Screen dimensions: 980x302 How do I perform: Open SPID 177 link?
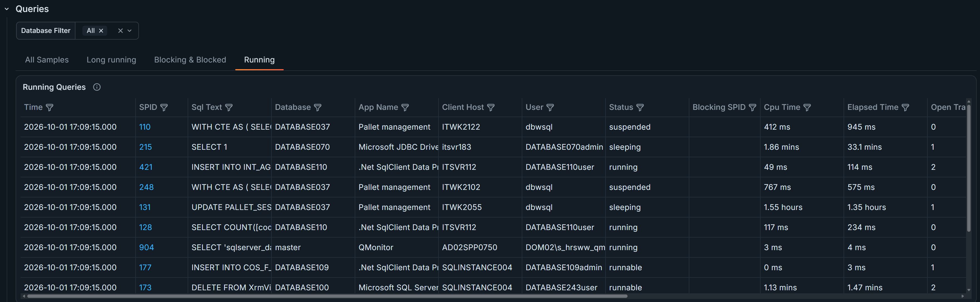(x=145, y=268)
